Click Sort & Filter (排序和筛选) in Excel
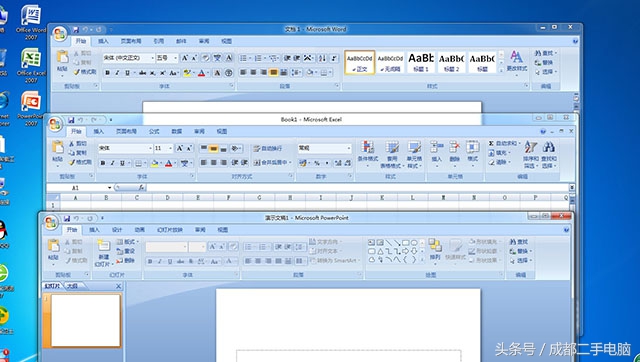640x362 pixels. click(x=531, y=154)
